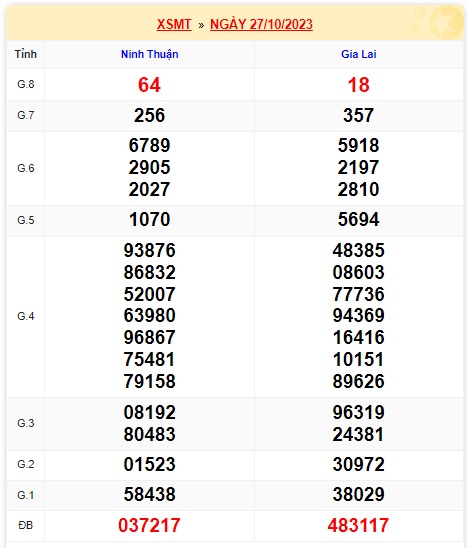Open the NGÀY 27/10/2023 date link
Image resolution: width=469 pixels, height=548 pixels.
pyautogui.click(x=261, y=24)
